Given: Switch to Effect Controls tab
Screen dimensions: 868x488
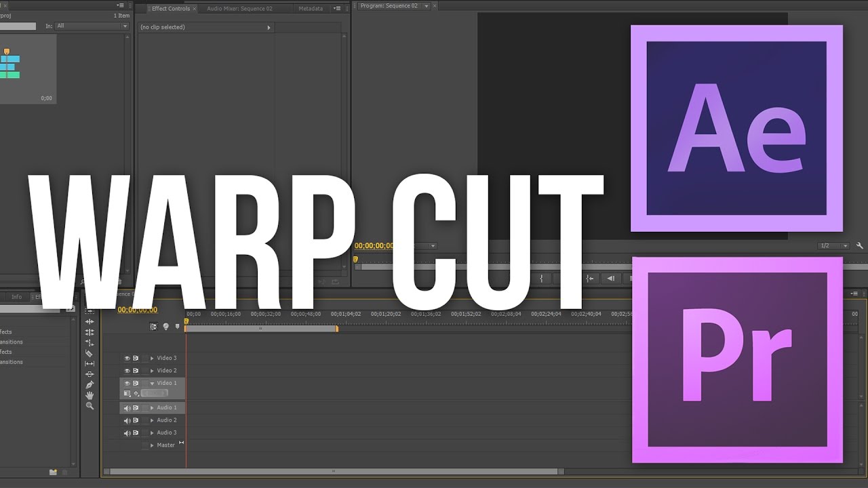Looking at the screenshot, I should tap(171, 9).
